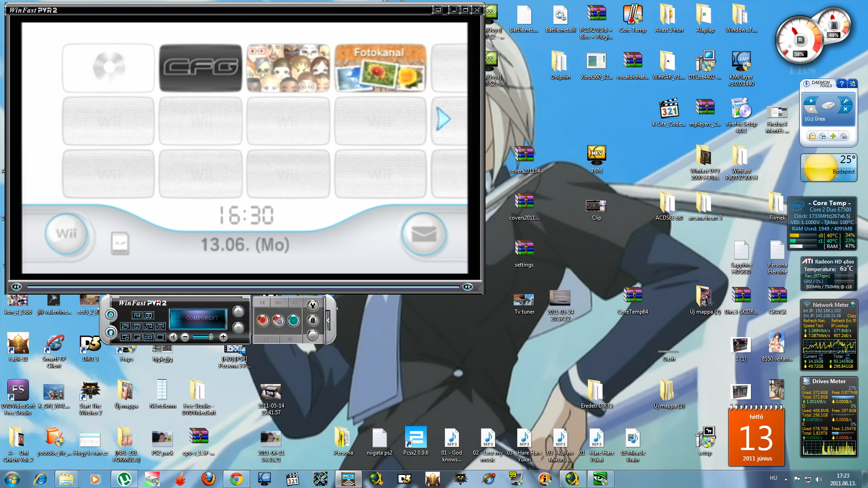Refresh Total stats in Network Meter
Image resolution: width=868 pixels, height=488 pixels.
coord(848,357)
